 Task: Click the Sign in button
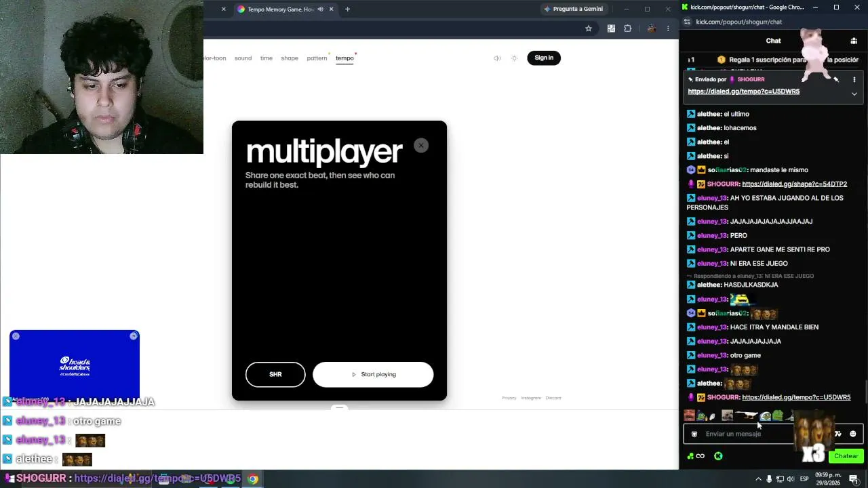pyautogui.click(x=544, y=58)
